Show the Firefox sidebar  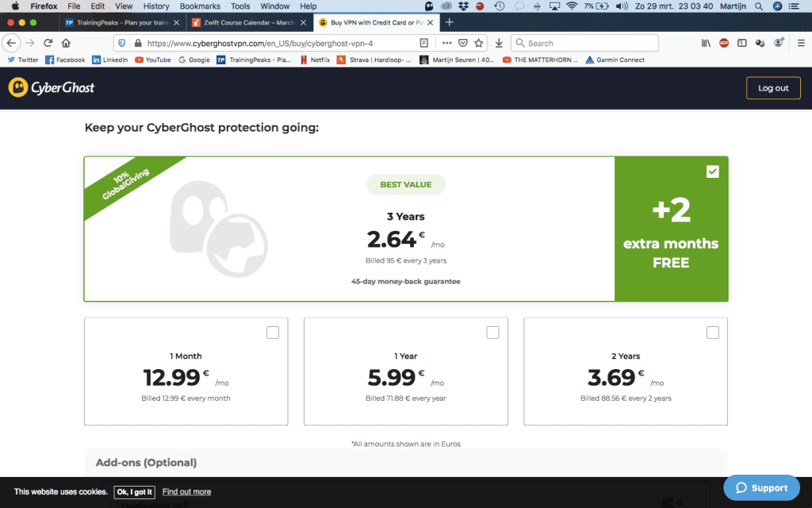(x=742, y=43)
